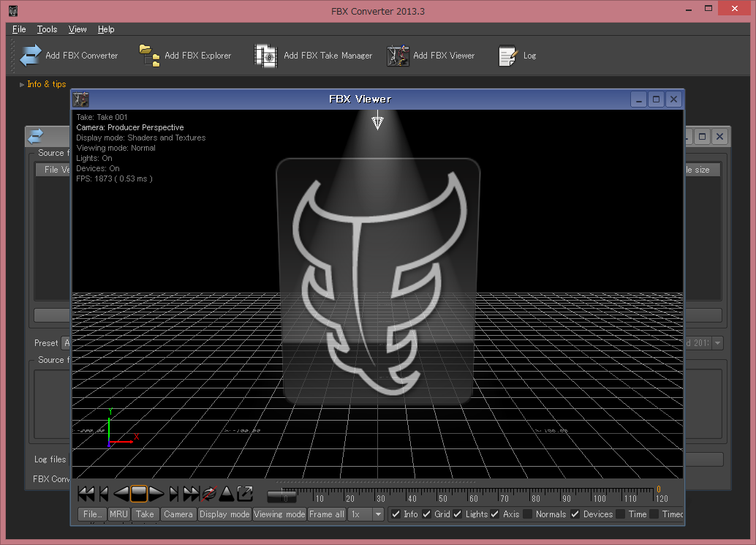Click the FBX Converter panel arrows icon
The image size is (756, 545).
(x=35, y=137)
